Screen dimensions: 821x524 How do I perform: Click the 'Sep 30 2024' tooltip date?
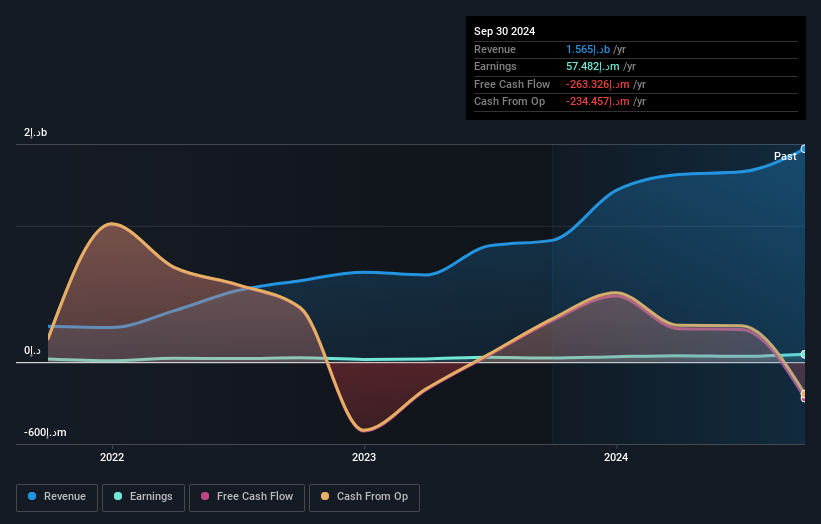click(x=504, y=31)
